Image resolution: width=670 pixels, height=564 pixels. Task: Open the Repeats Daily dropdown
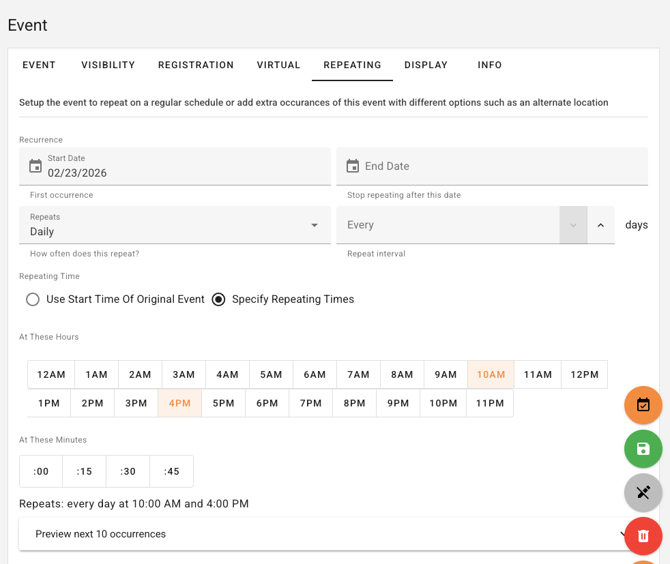pos(175,225)
